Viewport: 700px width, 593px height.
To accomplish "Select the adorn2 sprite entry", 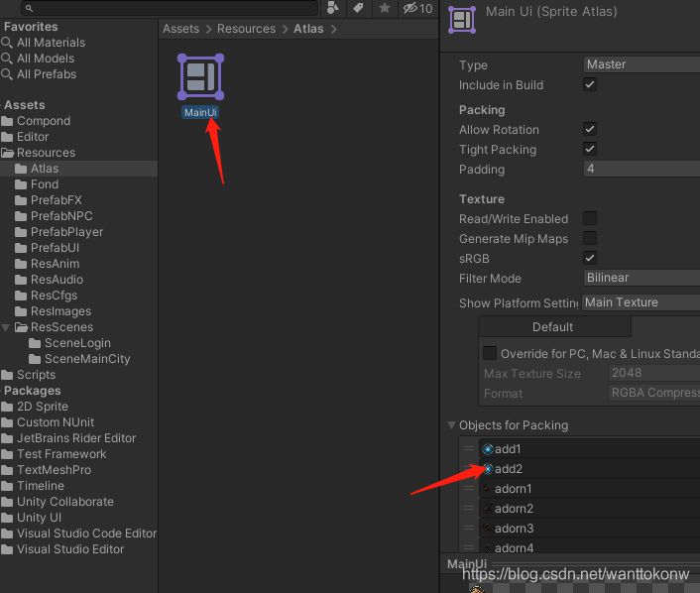I will 589,508.
